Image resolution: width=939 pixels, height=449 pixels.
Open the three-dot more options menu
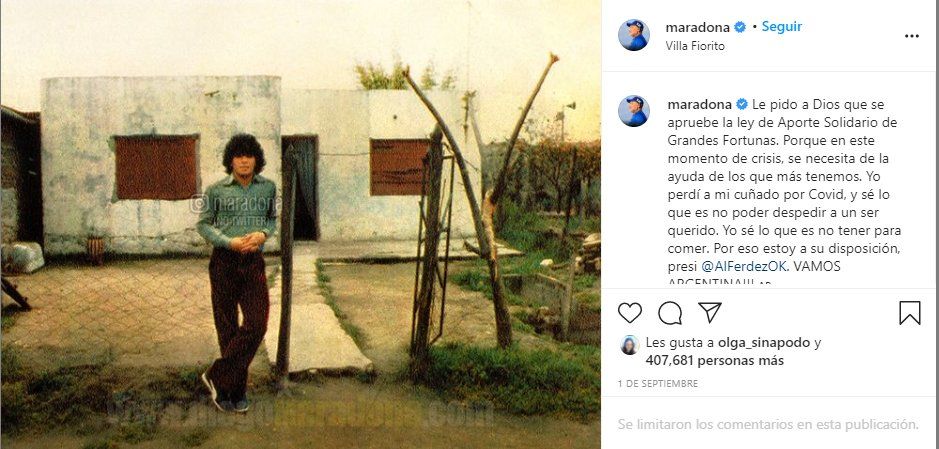[911, 36]
